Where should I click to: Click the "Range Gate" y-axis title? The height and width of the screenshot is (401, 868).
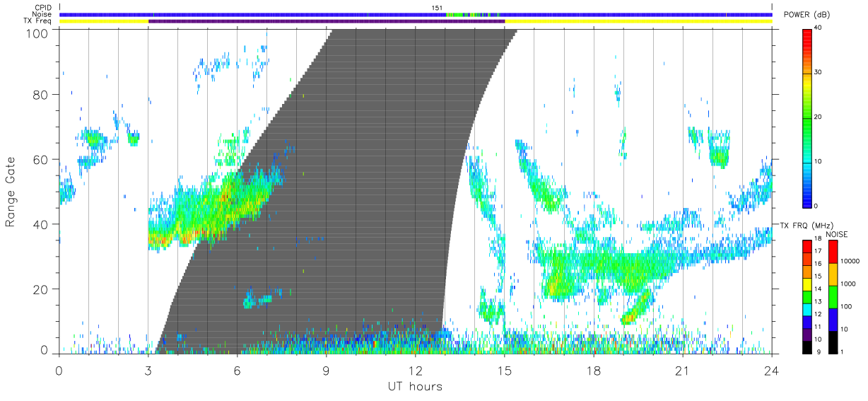10,191
